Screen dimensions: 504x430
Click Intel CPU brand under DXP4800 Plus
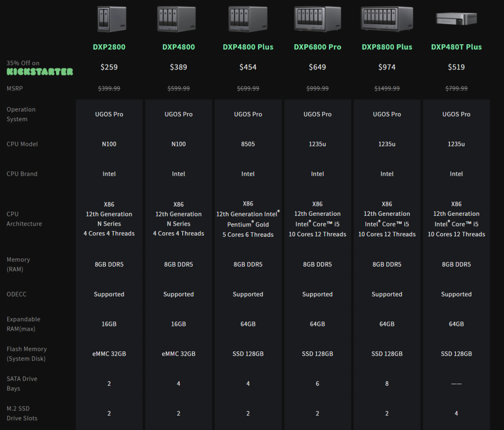pos(248,174)
